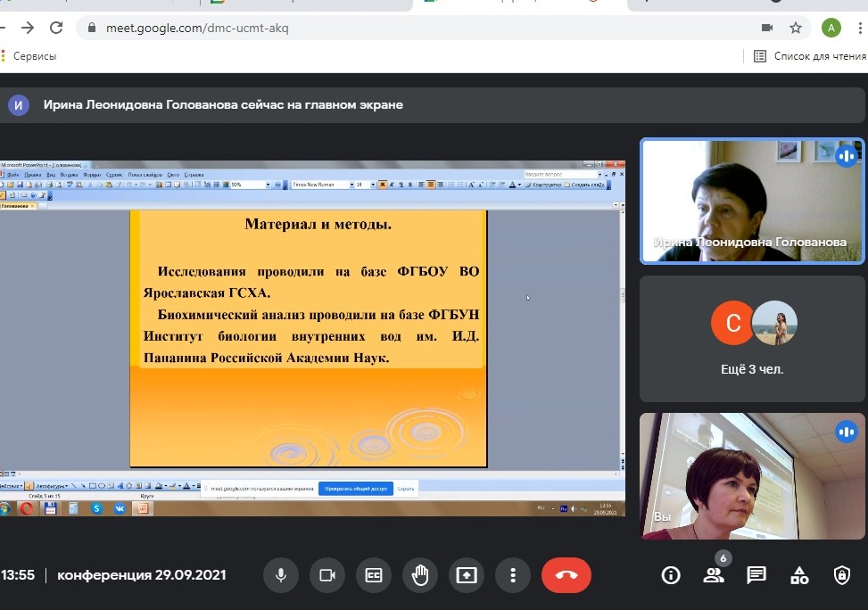Screen dimensions: 868x610
Task: Turn off the camera in Meet
Action: click(327, 576)
